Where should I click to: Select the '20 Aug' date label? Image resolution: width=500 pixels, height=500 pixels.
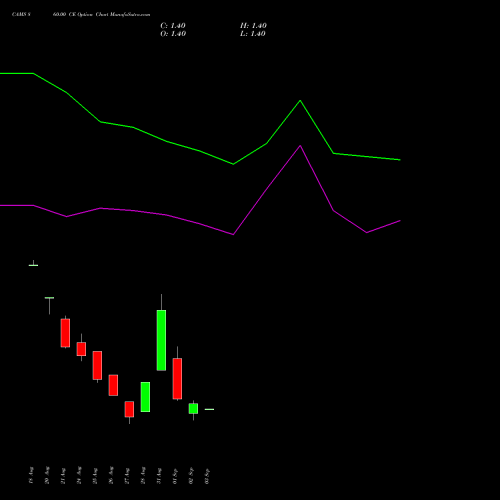coord(47,475)
